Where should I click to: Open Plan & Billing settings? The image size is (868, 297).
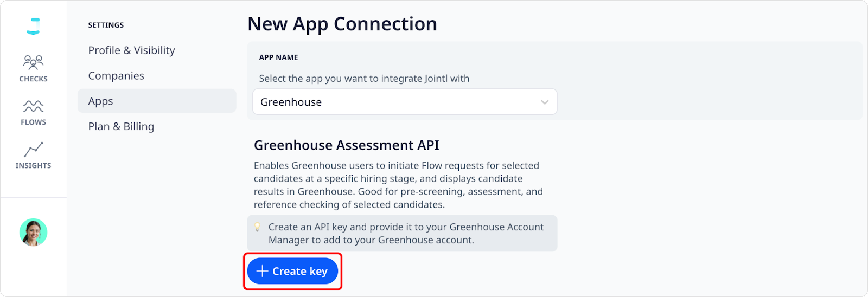121,126
